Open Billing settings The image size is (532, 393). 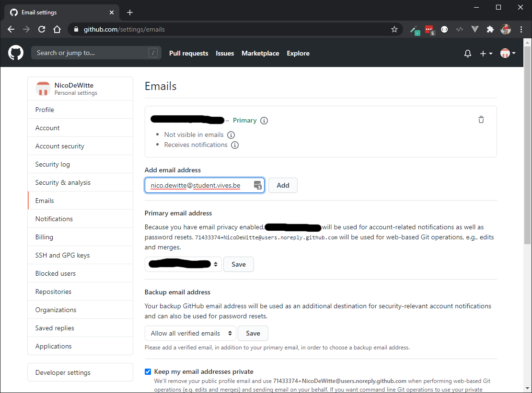tap(81, 237)
